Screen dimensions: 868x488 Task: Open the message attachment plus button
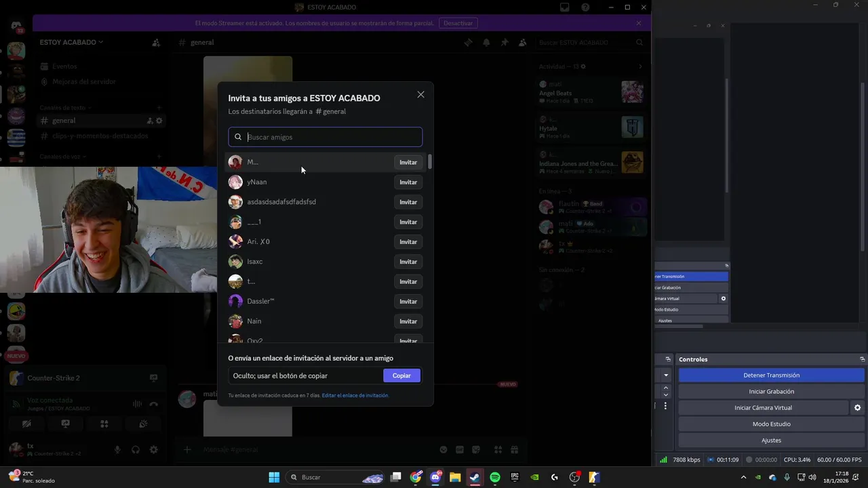188,449
